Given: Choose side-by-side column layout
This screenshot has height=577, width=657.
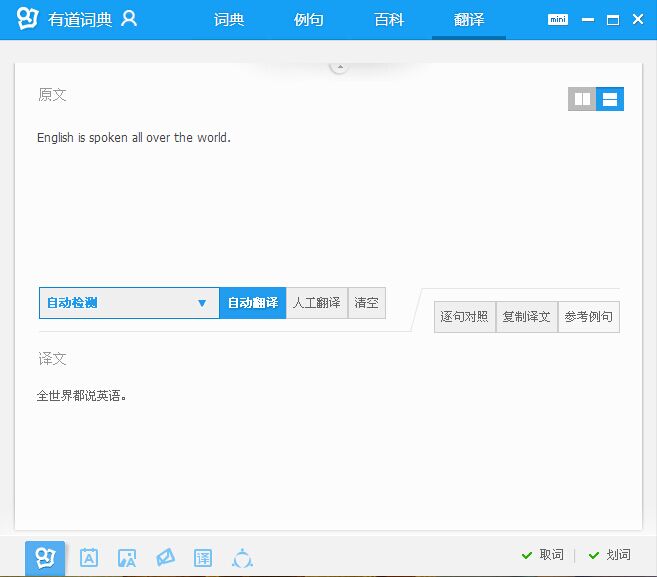Looking at the screenshot, I should point(582,99).
